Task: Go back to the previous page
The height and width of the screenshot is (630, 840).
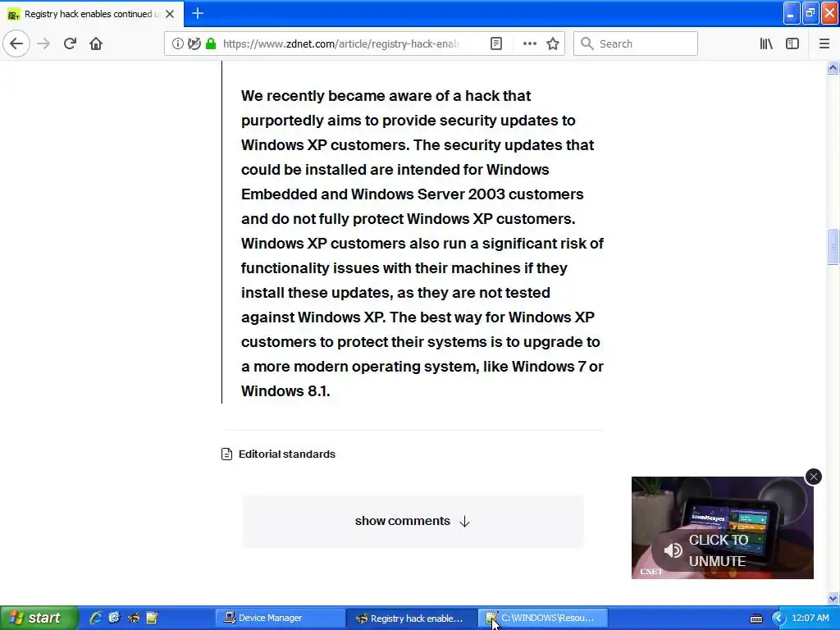Action: (16, 43)
